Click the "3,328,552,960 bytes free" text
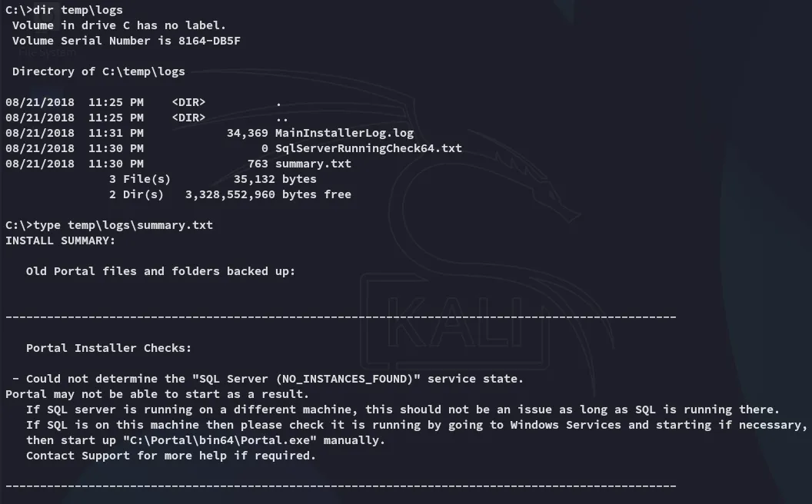Viewport: 812px width, 504px height. [268, 194]
